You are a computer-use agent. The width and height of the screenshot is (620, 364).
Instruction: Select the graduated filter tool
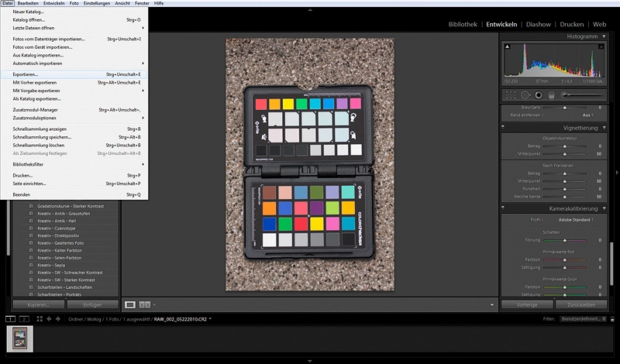[552, 94]
